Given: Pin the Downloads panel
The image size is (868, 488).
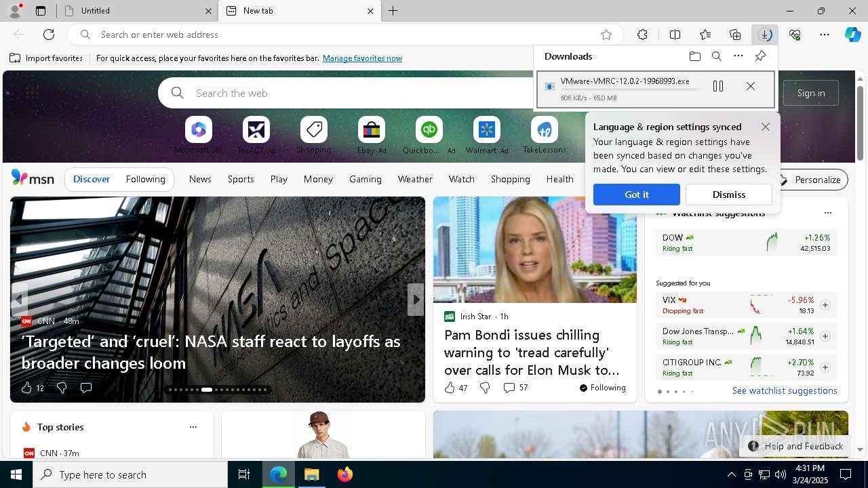Looking at the screenshot, I should click(x=760, y=56).
